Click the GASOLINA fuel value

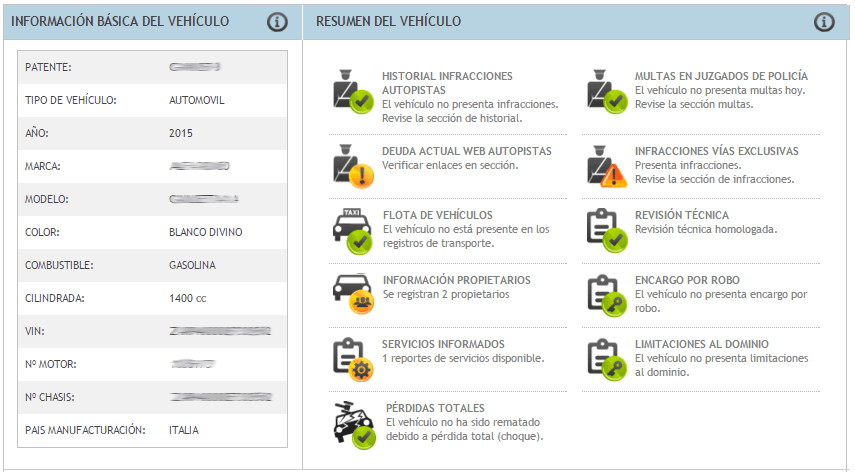(192, 265)
